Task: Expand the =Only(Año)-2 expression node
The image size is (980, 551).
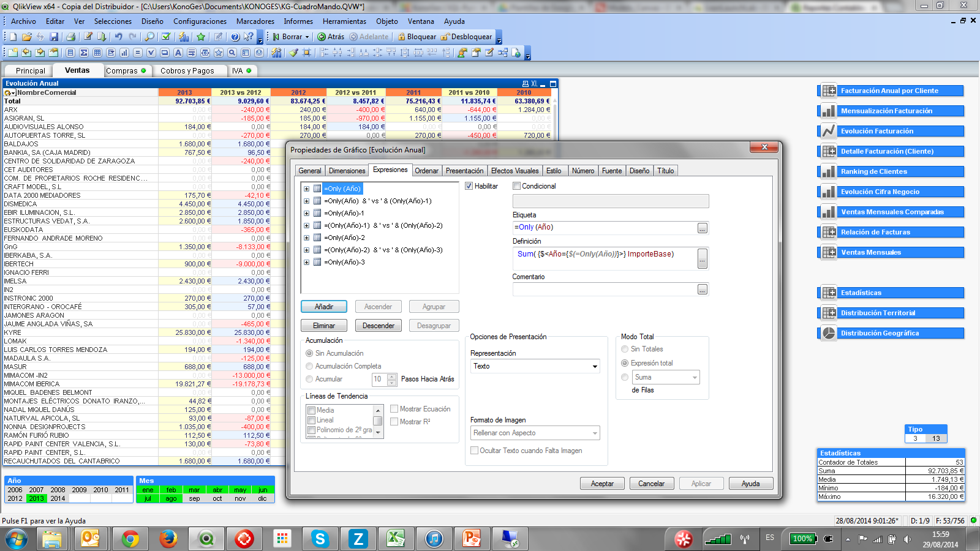Action: click(306, 238)
